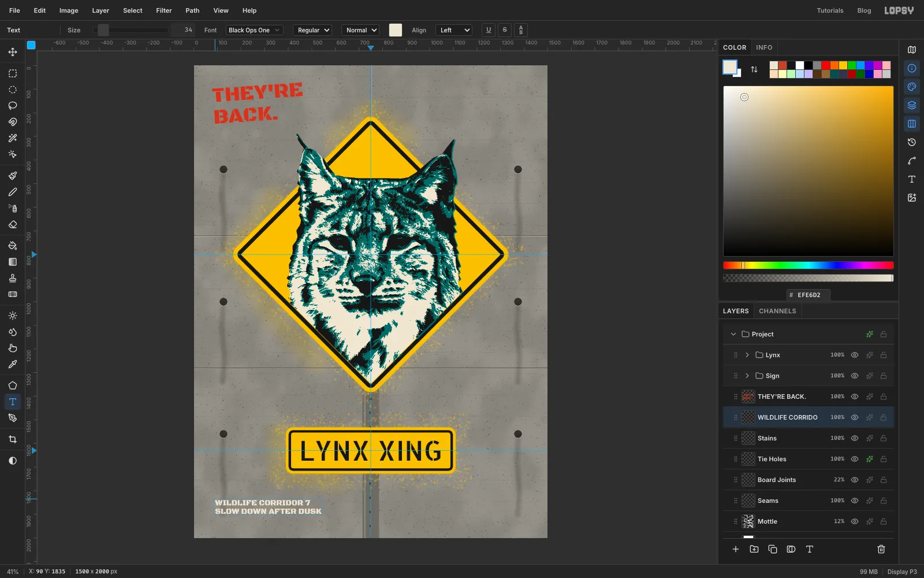This screenshot has height=578, width=924.
Task: Activate the Eyedropper tool
Action: 13,364
